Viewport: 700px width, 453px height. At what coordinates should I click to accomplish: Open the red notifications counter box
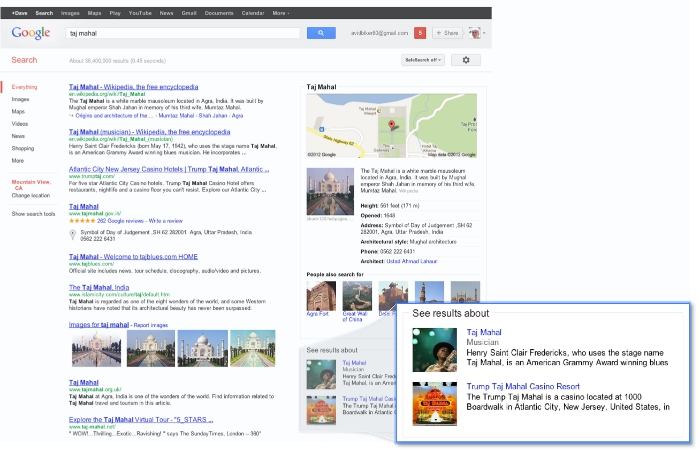(420, 33)
